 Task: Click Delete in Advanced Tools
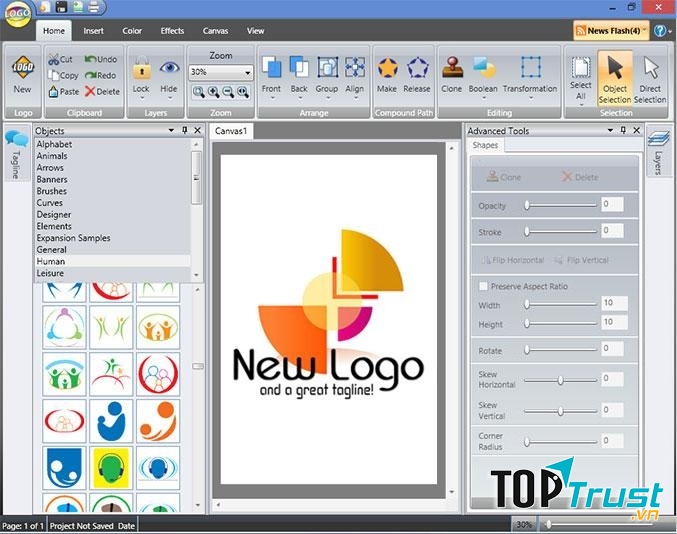coord(580,177)
